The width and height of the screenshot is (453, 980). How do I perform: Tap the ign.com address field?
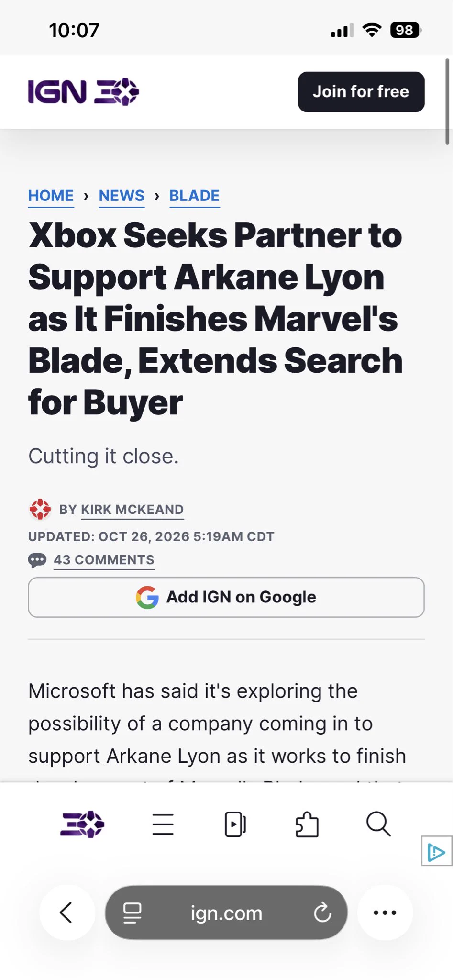click(226, 913)
